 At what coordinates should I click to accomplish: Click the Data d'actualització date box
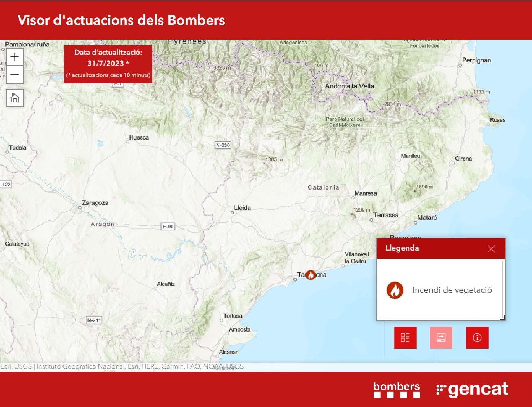pyautogui.click(x=108, y=64)
